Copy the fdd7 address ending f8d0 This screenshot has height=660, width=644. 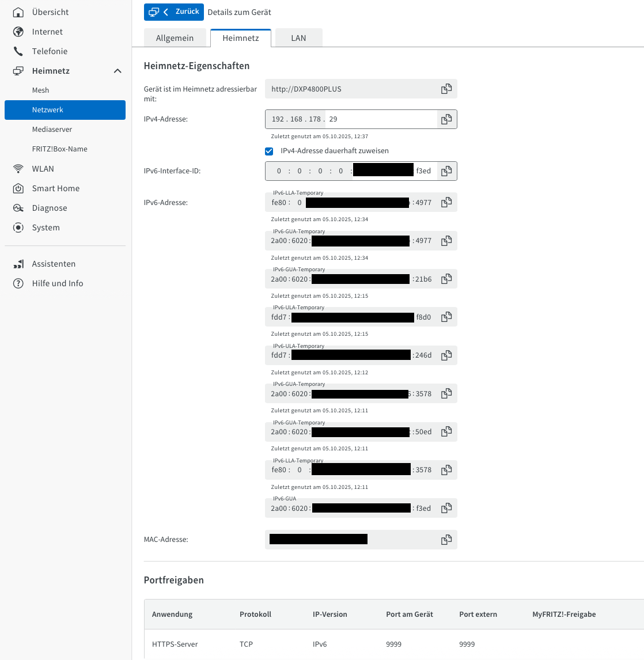coord(446,317)
